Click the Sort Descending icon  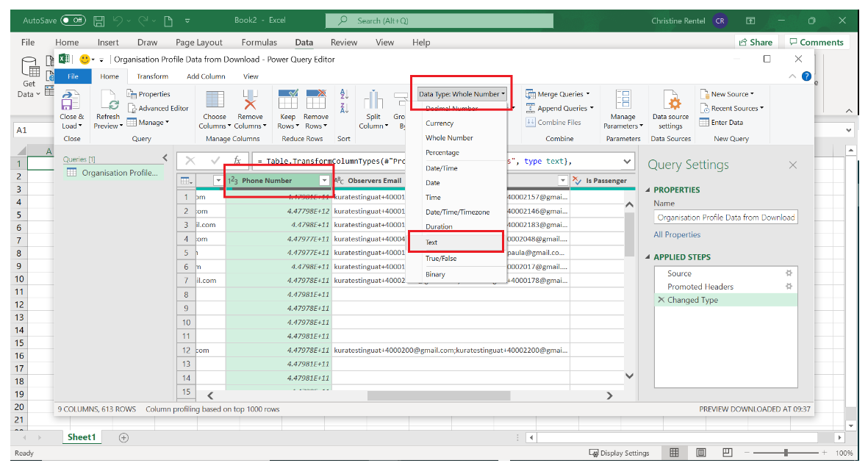pyautogui.click(x=344, y=108)
